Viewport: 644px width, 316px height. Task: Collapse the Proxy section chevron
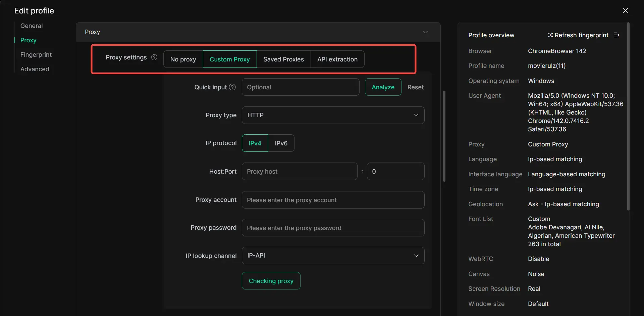coord(425,32)
